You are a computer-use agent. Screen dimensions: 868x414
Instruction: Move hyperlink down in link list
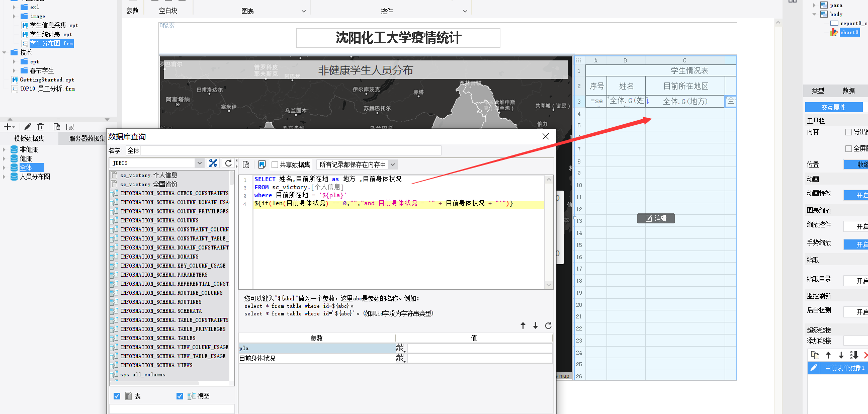pyautogui.click(x=841, y=355)
